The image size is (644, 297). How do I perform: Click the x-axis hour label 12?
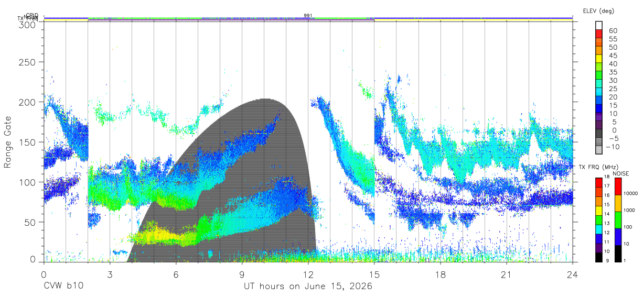(x=308, y=274)
